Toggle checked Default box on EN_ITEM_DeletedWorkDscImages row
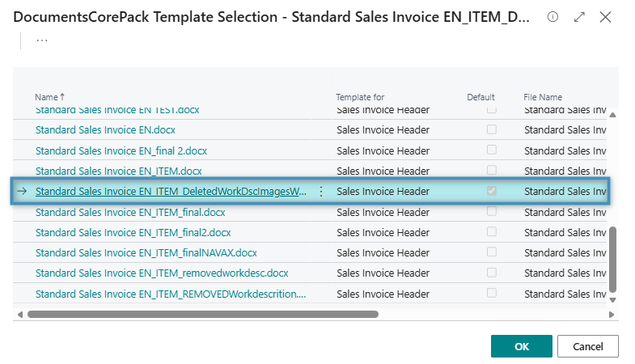This screenshot has width=635, height=364. click(492, 191)
